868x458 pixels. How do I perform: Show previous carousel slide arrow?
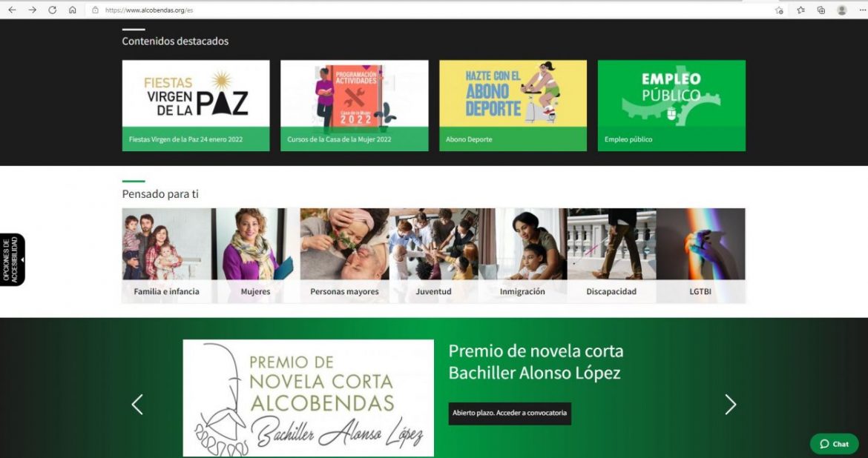pyautogui.click(x=137, y=405)
